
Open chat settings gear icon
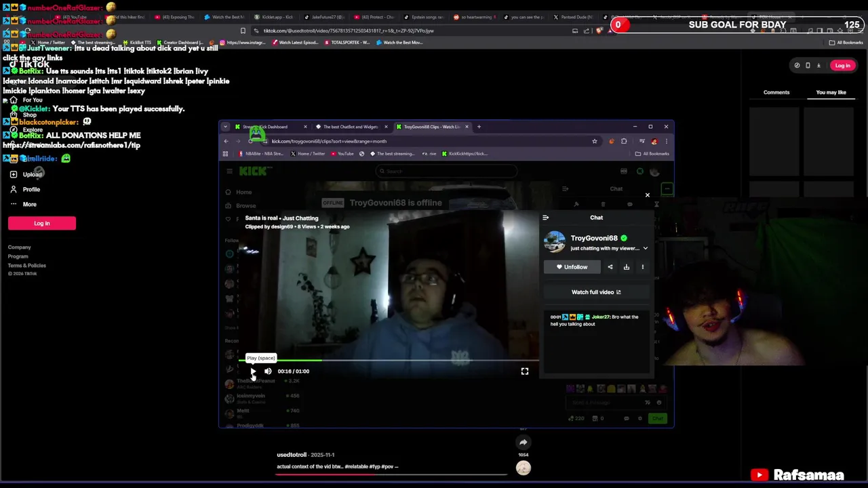coord(639,418)
